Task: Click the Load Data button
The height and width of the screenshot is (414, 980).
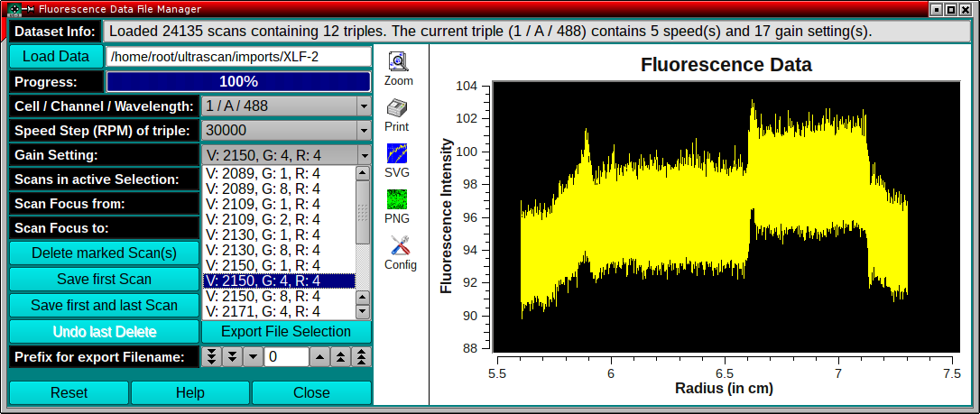Action: [x=56, y=57]
